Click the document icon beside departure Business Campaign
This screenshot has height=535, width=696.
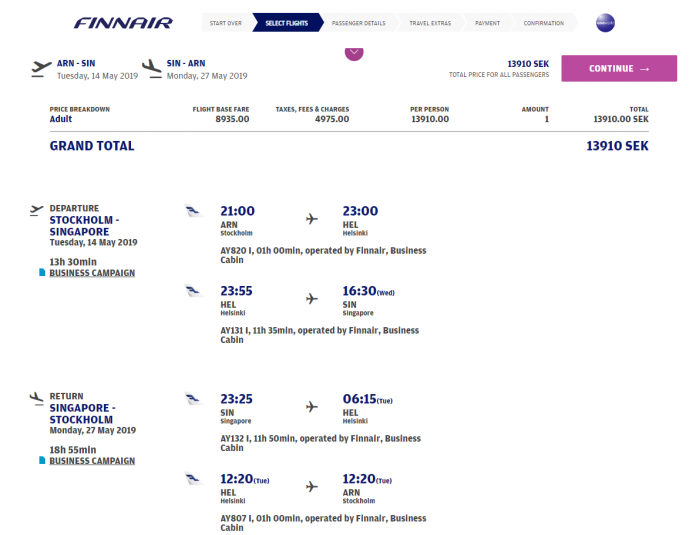click(42, 272)
